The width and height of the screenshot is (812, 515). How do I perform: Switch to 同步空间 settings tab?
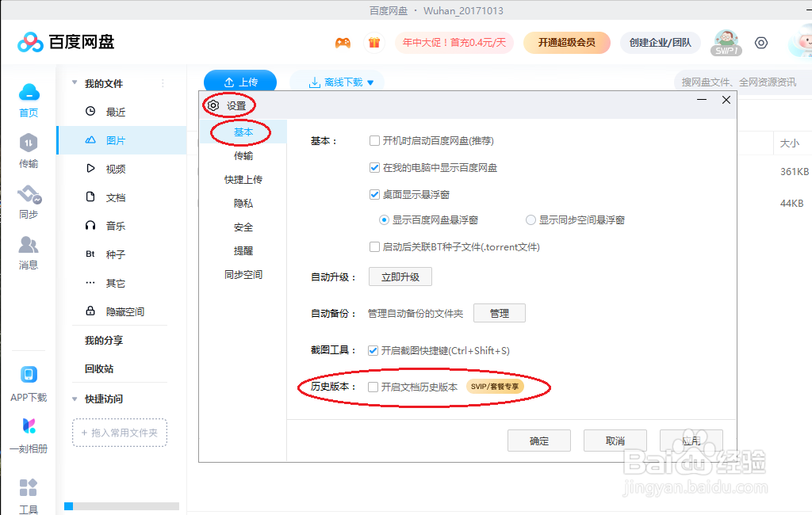pyautogui.click(x=243, y=275)
